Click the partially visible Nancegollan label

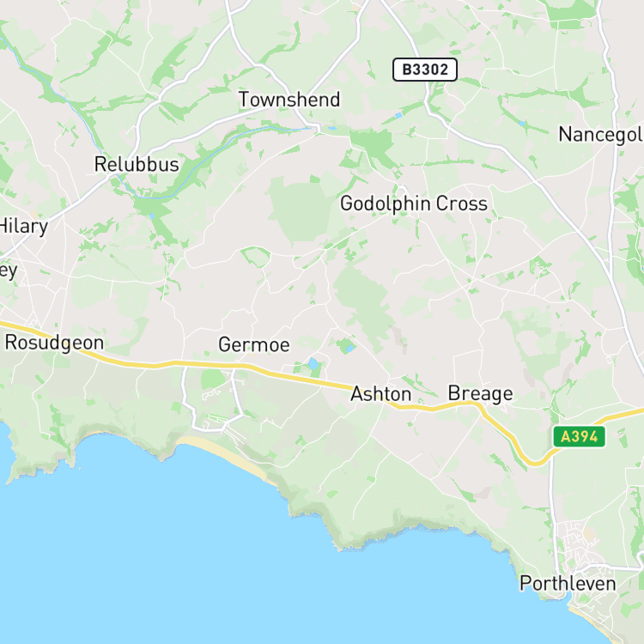click(601, 135)
